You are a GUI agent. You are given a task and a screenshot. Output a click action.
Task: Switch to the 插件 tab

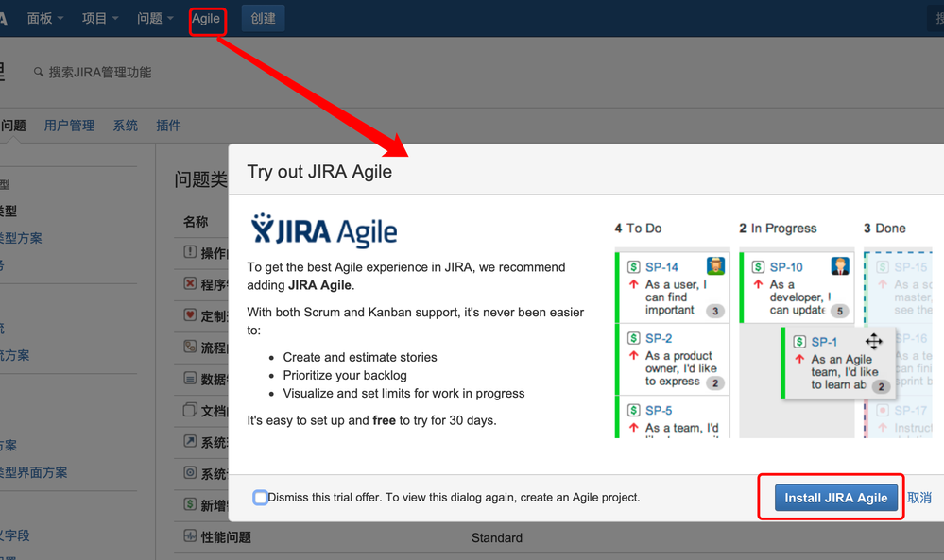coord(168,125)
